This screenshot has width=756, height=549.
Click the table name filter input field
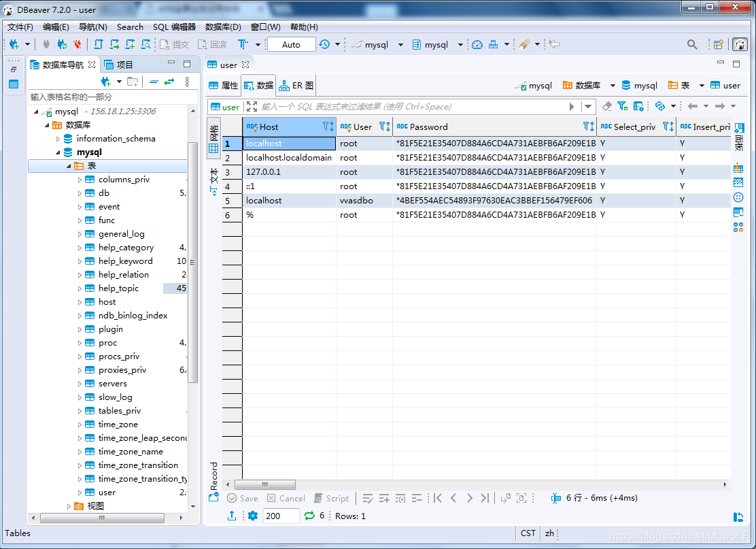coord(113,97)
